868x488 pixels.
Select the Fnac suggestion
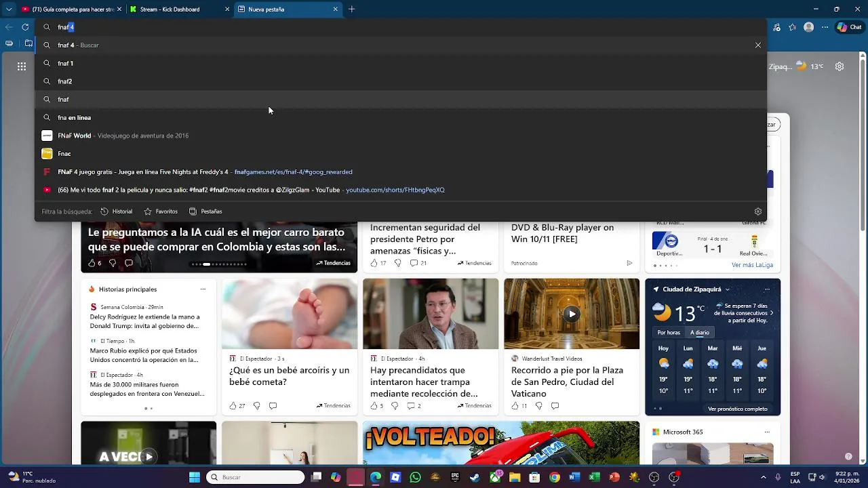[x=400, y=154]
